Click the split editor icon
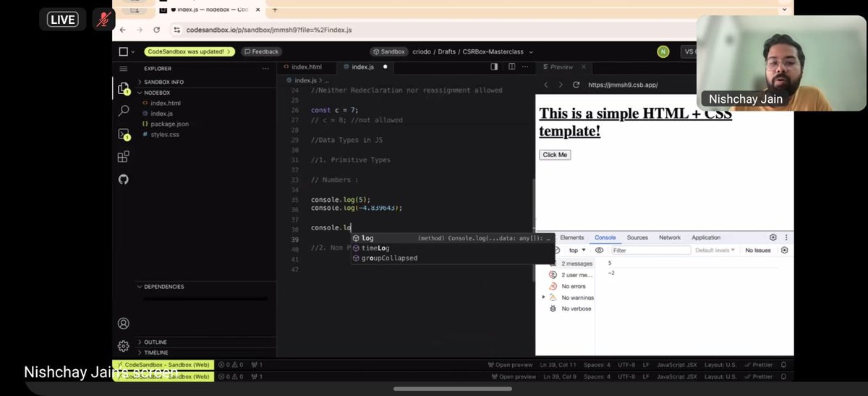The height and width of the screenshot is (396, 868). pyautogui.click(x=511, y=67)
